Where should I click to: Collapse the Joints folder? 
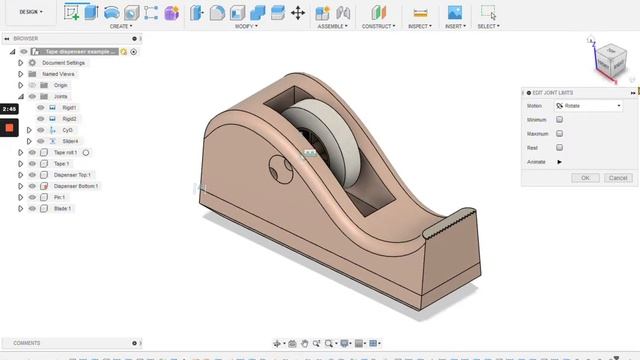20,96
